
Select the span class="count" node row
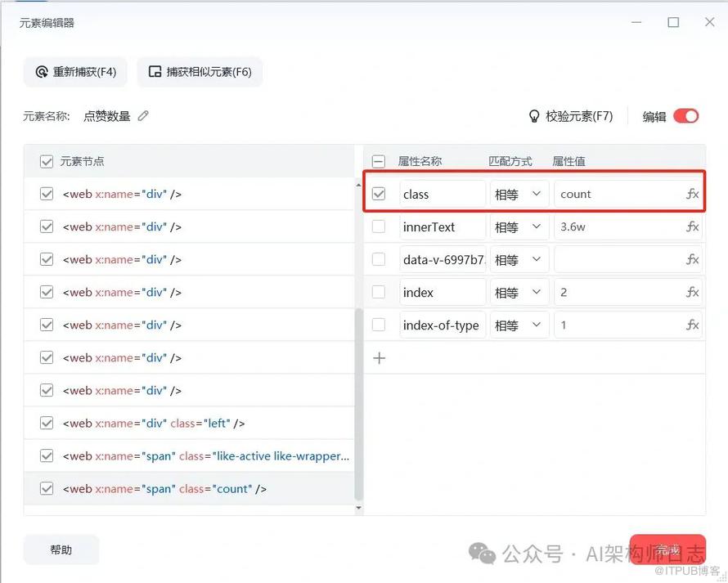click(189, 488)
